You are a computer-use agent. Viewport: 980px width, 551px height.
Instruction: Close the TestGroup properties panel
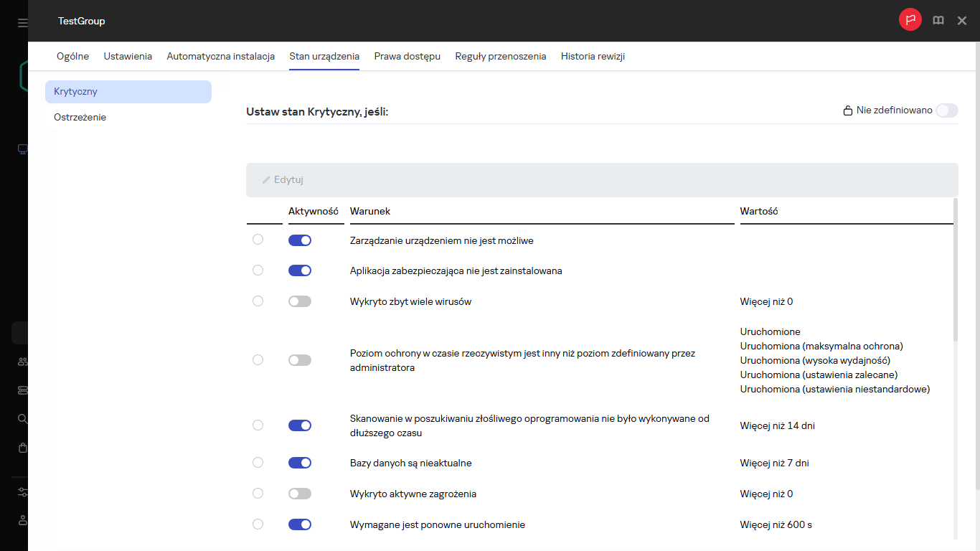point(962,21)
